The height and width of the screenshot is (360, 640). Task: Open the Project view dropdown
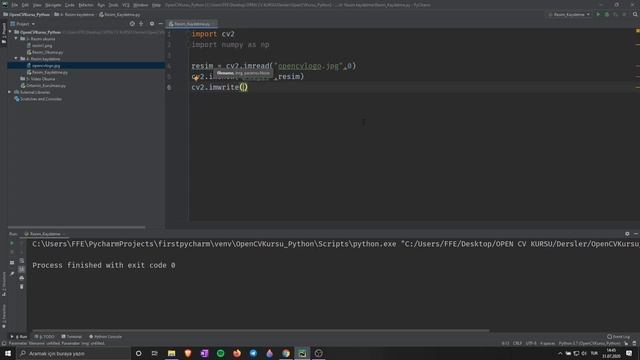click(x=23, y=24)
